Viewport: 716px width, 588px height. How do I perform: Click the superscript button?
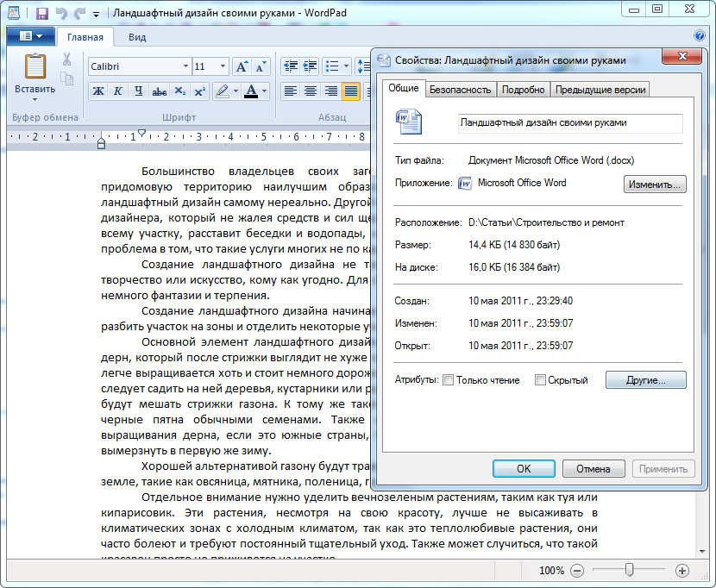(199, 91)
